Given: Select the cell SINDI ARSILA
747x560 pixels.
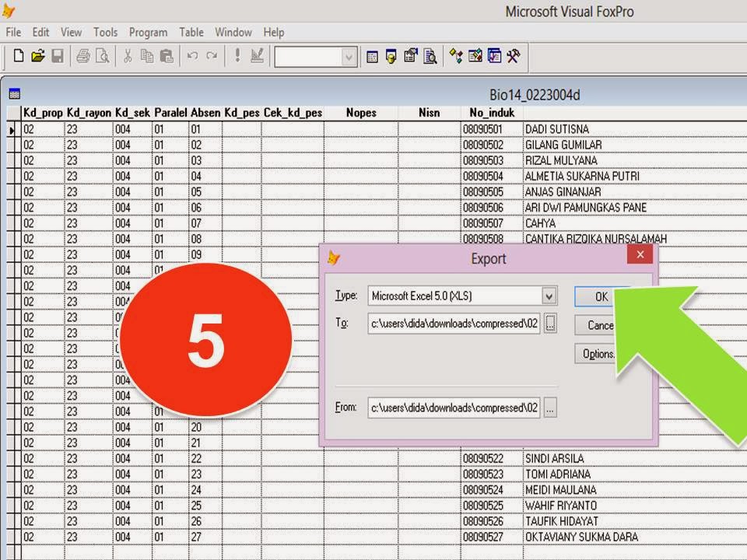Looking at the screenshot, I should point(555,459).
